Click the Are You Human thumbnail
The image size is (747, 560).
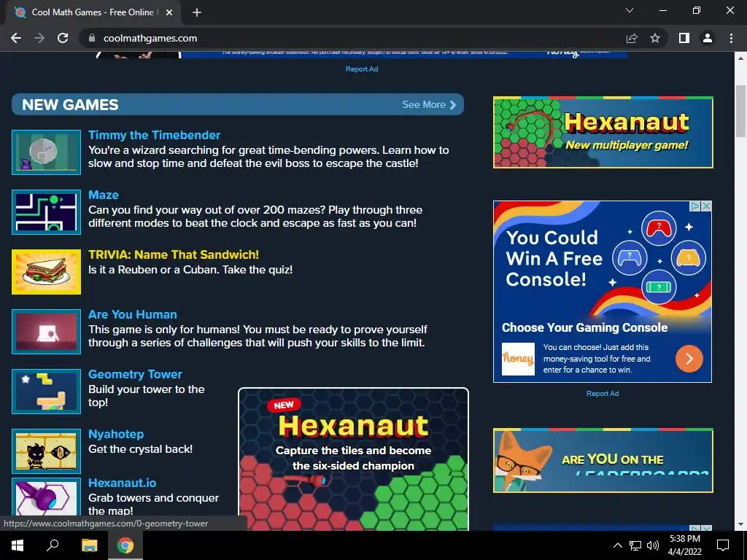[46, 332]
